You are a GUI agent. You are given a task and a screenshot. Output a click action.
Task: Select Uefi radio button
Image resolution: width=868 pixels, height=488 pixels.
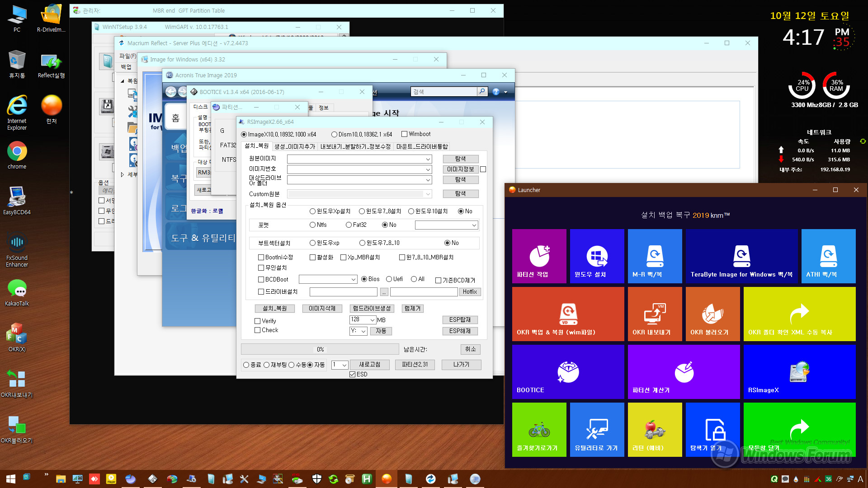(389, 279)
